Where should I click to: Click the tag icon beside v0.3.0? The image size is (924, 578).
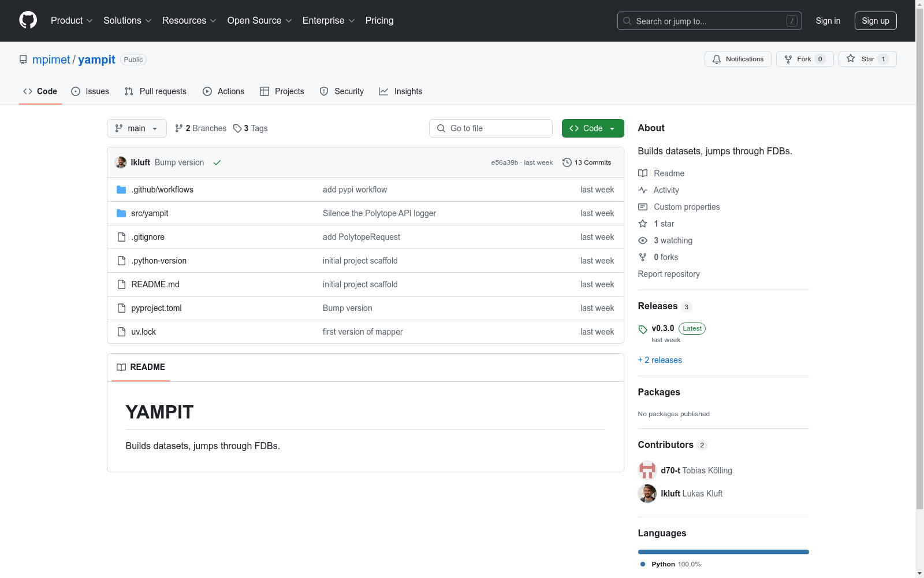pyautogui.click(x=643, y=329)
